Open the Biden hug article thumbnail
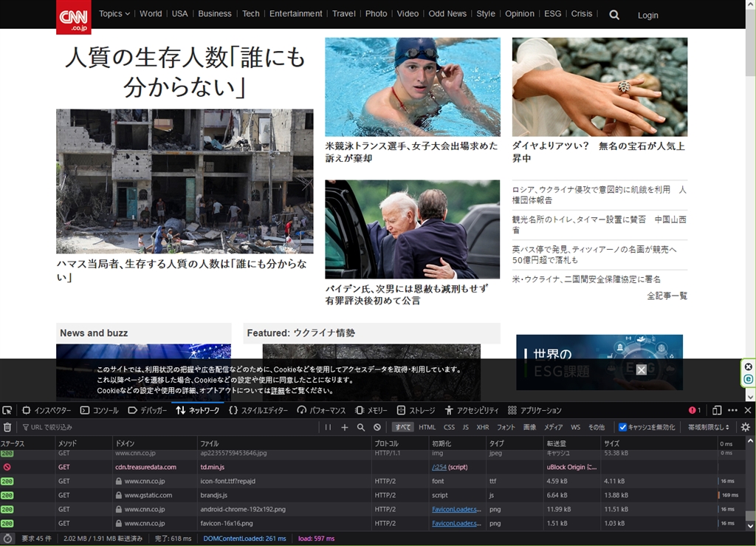The image size is (756, 546). tap(413, 229)
